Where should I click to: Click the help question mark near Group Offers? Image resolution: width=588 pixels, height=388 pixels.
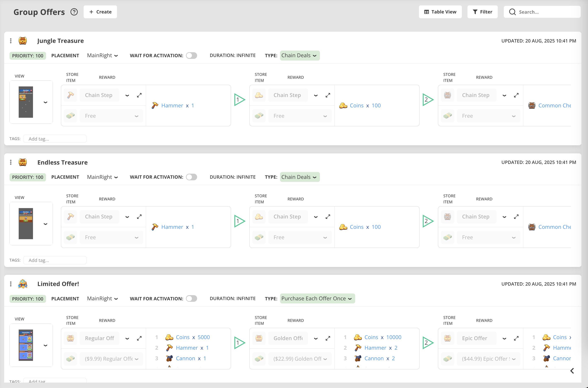pos(74,12)
